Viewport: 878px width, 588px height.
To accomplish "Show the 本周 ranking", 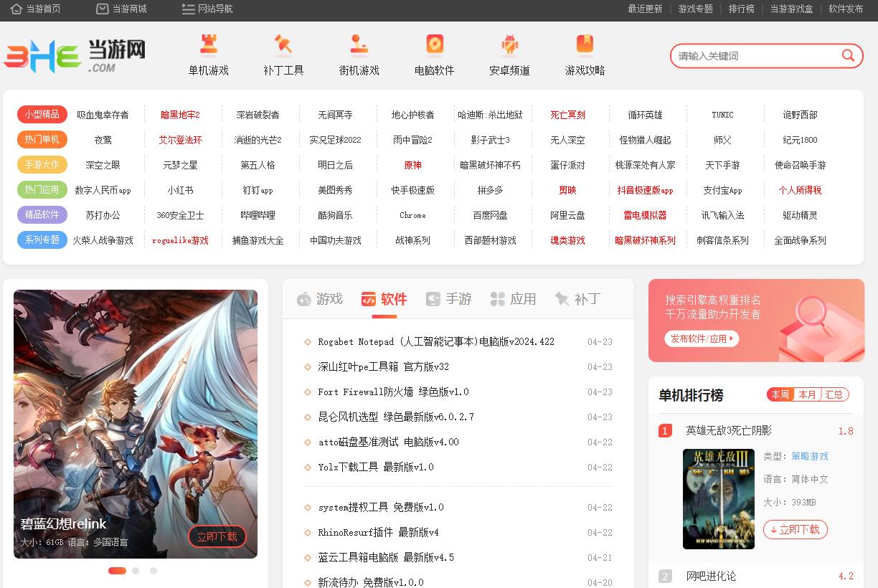I will pos(780,394).
